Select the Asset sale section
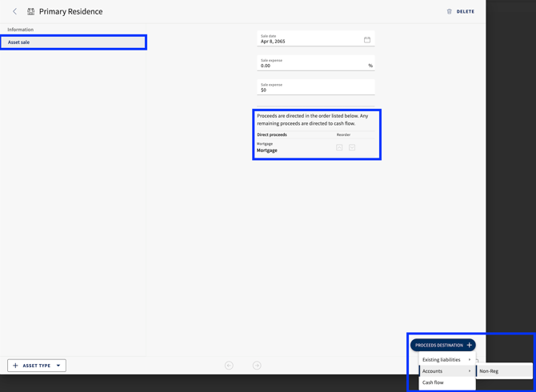 (x=73, y=42)
